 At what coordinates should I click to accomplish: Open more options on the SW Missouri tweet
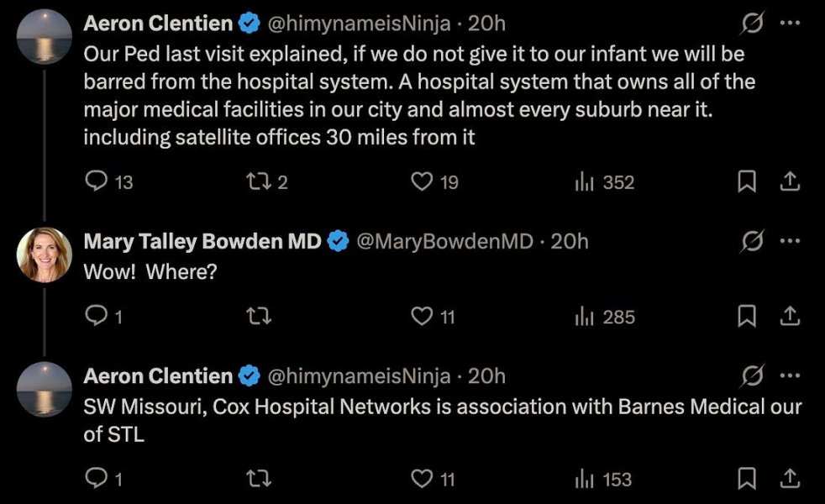tap(788, 376)
